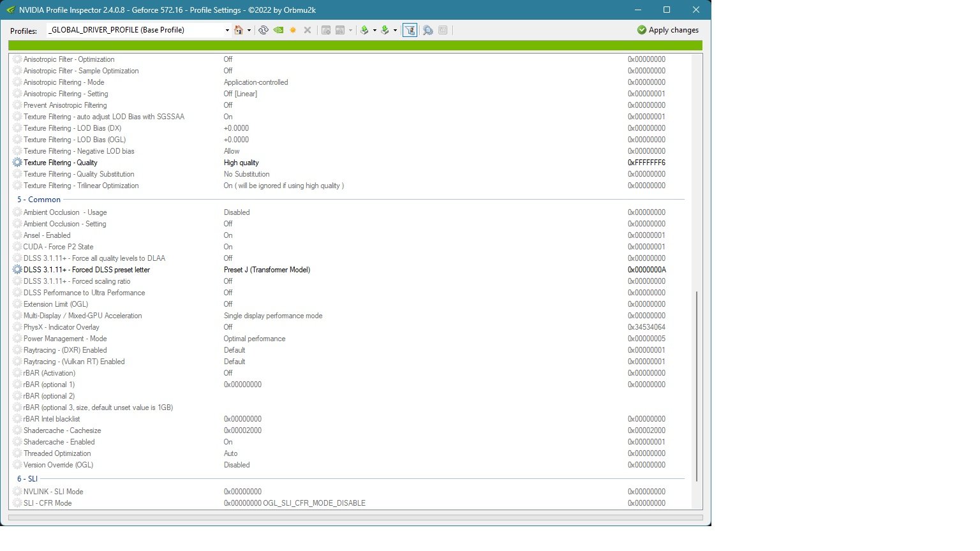Click the High quality value cell
The height and width of the screenshot is (551, 980).
point(241,163)
